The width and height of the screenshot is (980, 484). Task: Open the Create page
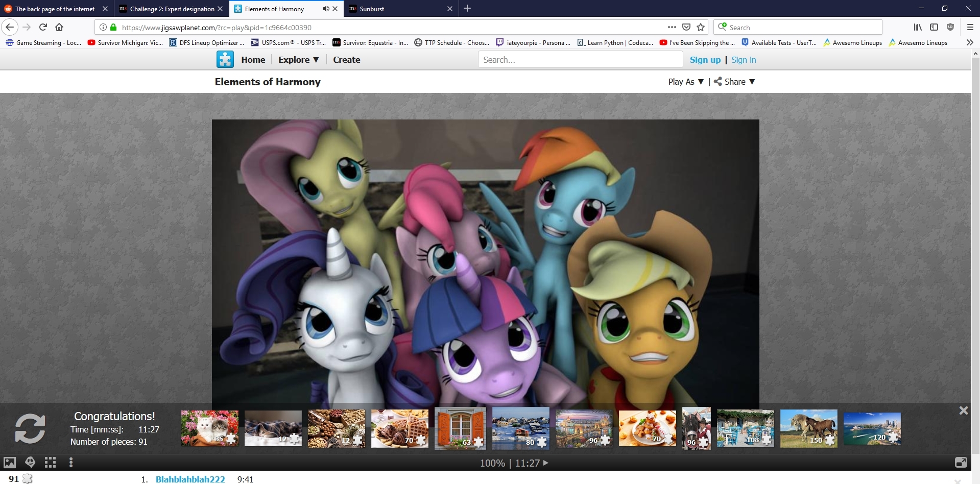[347, 60]
